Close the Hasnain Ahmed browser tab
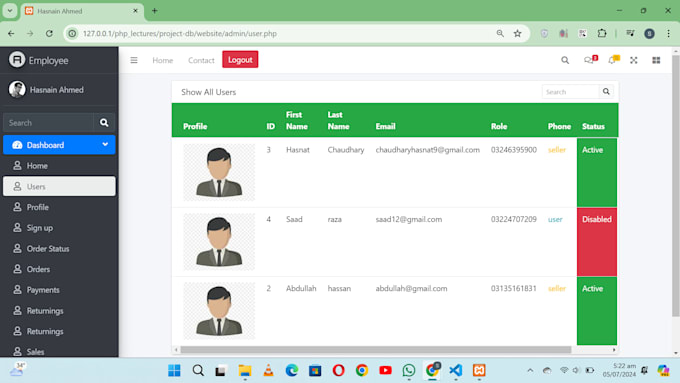Viewport: 680px width, 383px height. (135, 11)
